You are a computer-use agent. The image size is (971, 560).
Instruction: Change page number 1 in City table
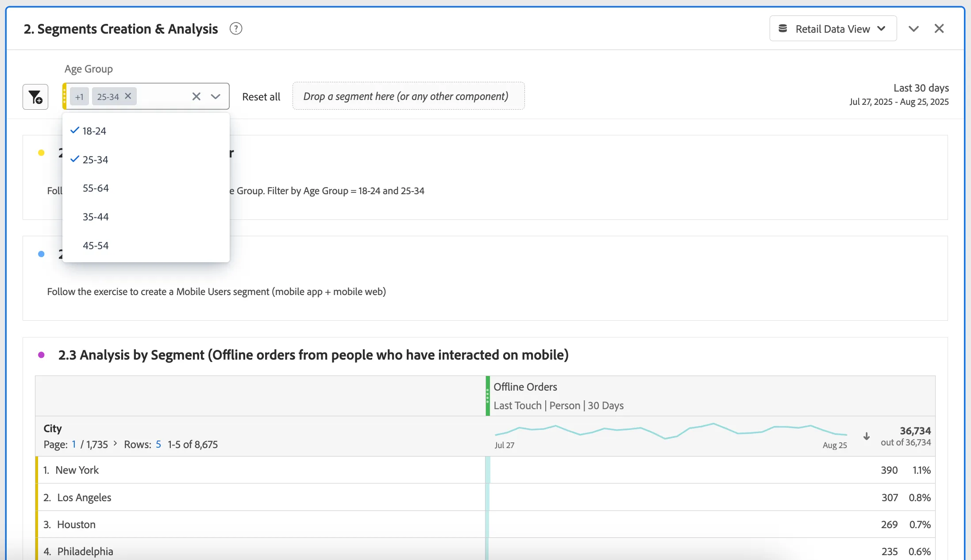click(74, 444)
